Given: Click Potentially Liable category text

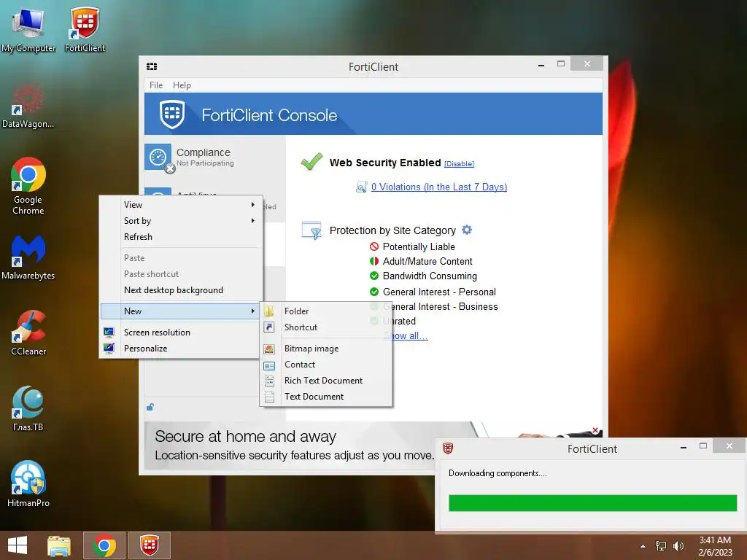Looking at the screenshot, I should tap(419, 246).
